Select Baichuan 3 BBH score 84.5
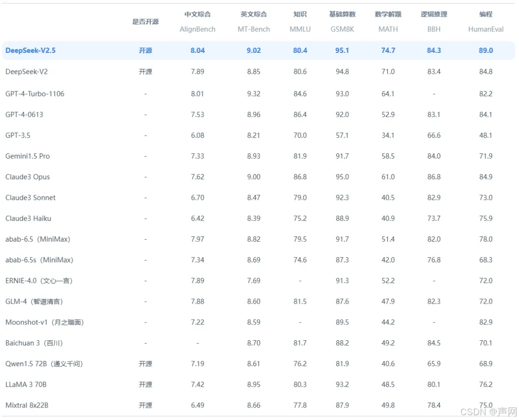Viewport: 519px width, 420px height. pos(434,343)
